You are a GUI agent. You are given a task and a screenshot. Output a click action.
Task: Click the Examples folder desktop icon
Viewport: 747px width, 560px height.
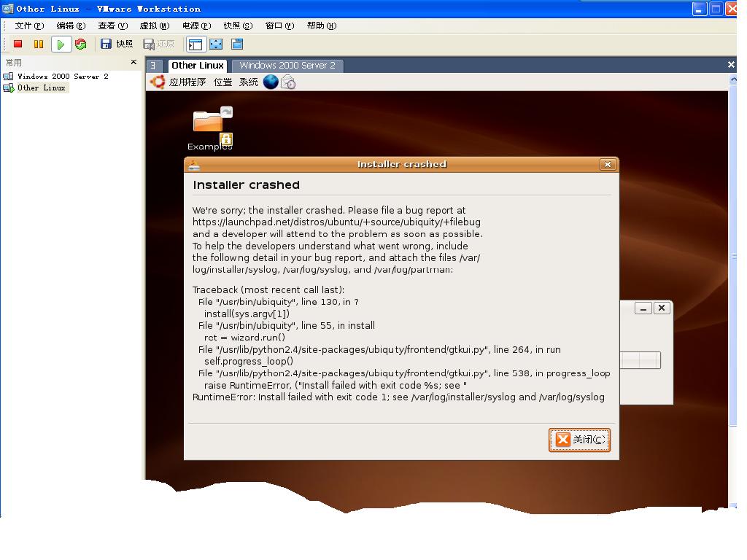click(x=212, y=125)
